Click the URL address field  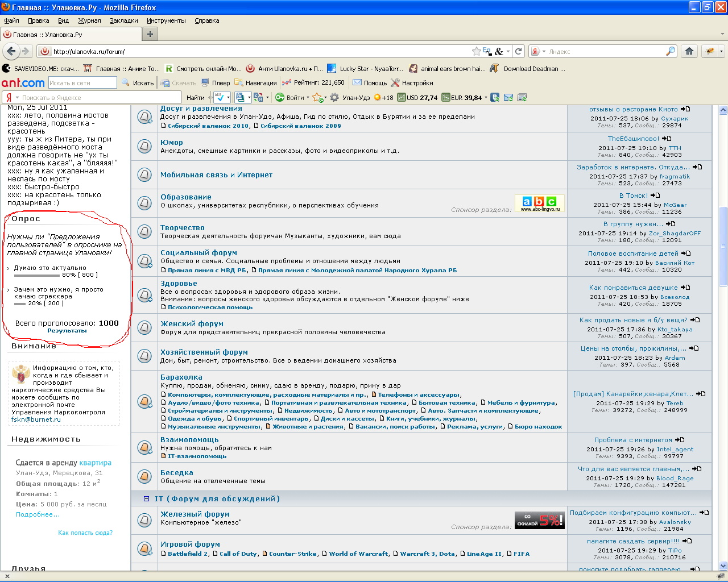(256, 52)
